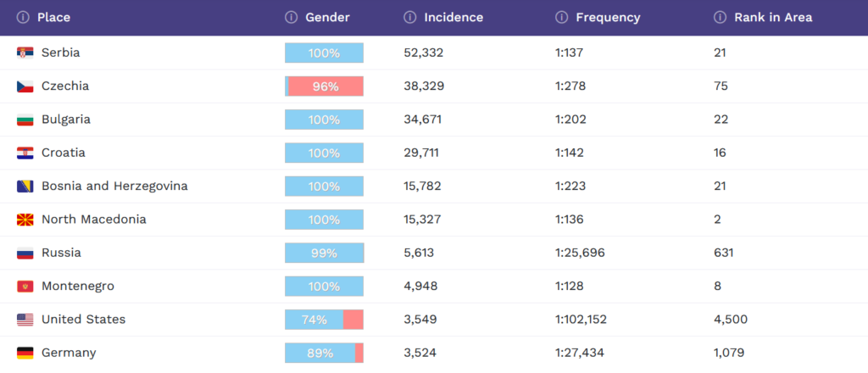Click the info icon beside Incidence header
This screenshot has height=373, width=868.
[410, 18]
